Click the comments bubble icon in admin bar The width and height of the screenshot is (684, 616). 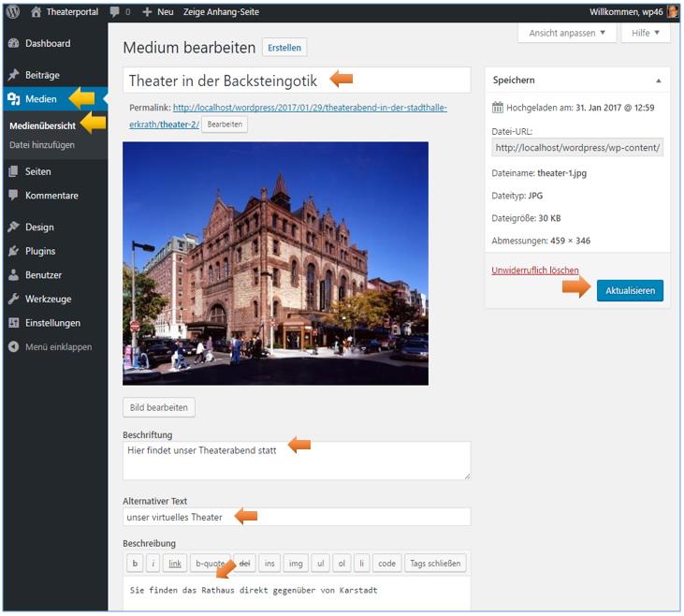point(115,12)
